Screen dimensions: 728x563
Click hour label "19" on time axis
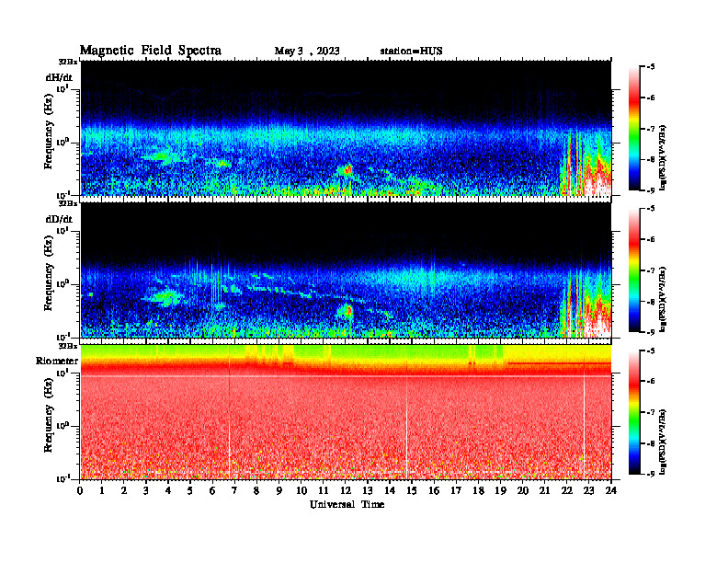pos(500,490)
